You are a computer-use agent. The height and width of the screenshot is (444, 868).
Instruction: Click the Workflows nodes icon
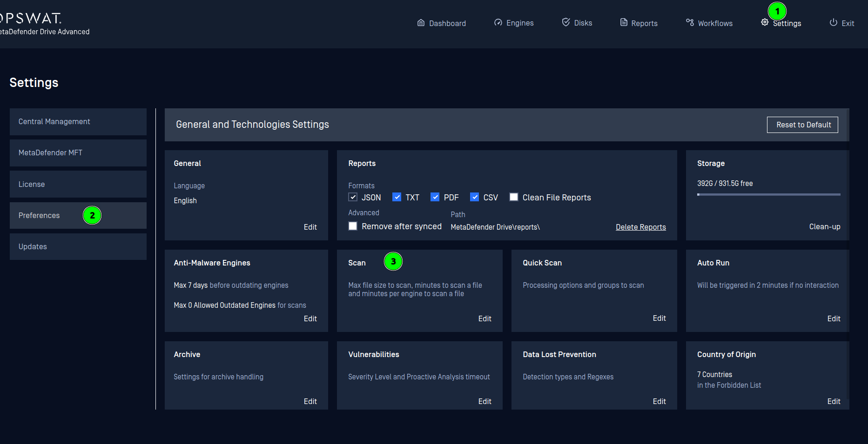click(690, 22)
